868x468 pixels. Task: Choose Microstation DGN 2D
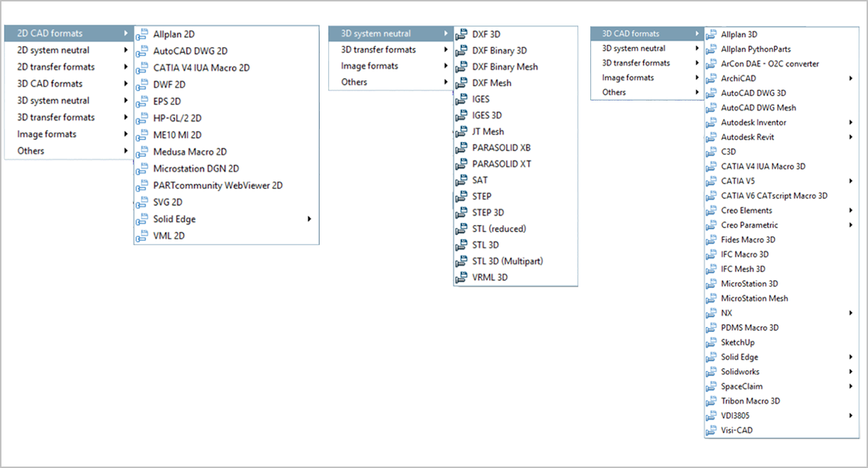tap(195, 169)
